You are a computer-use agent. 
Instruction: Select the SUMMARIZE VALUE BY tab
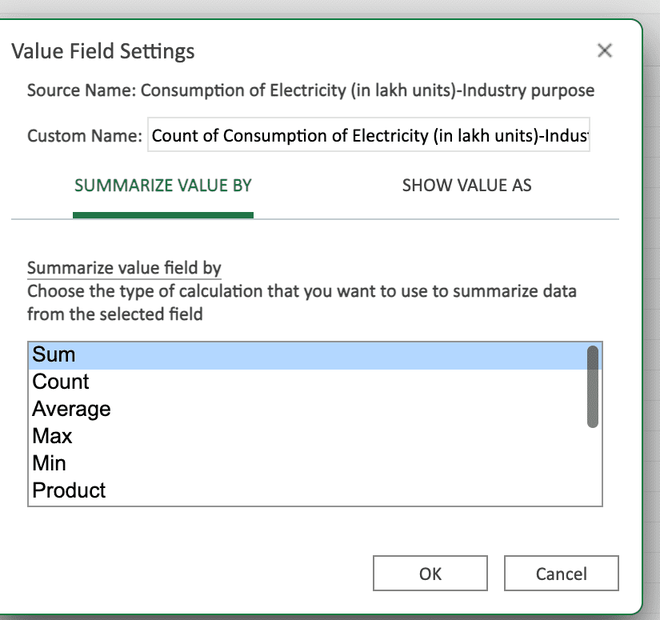click(x=163, y=186)
